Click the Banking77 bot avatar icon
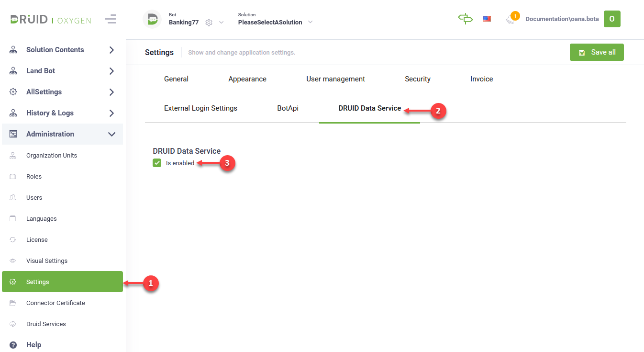The image size is (644, 352). tap(152, 19)
